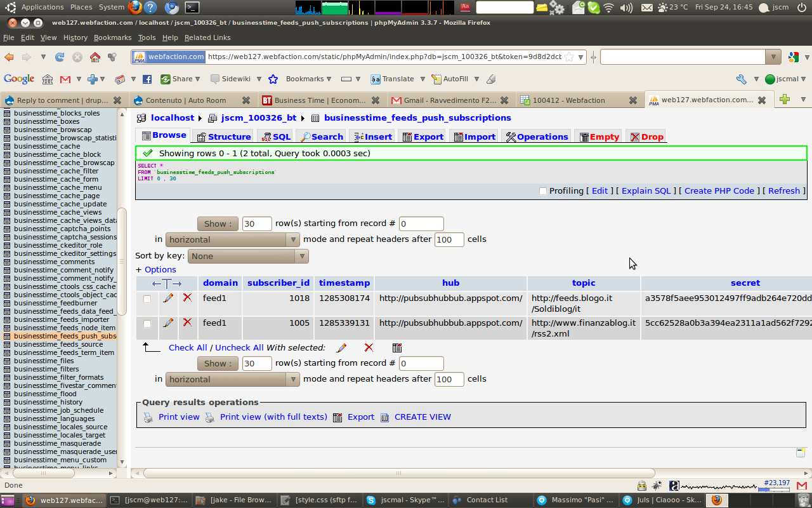The width and height of the screenshot is (812, 508).
Task: Enable the Profiling checkbox
Action: click(542, 190)
